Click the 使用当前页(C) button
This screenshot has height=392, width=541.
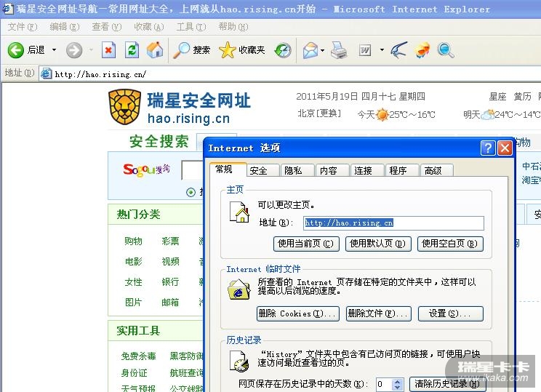[x=306, y=244]
